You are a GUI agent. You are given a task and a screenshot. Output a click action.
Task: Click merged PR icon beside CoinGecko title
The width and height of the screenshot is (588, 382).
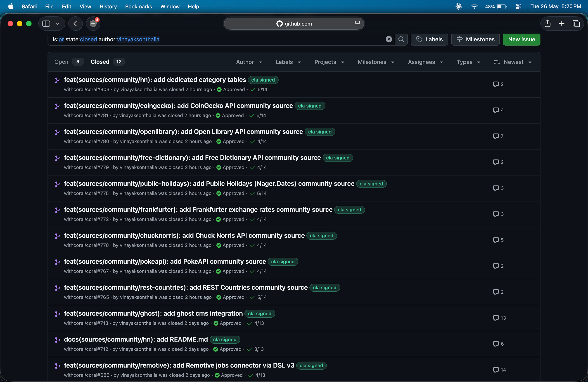click(58, 106)
